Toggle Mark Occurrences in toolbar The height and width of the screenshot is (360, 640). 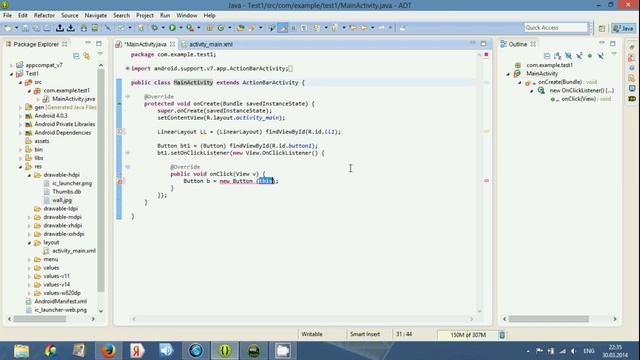coord(282,28)
